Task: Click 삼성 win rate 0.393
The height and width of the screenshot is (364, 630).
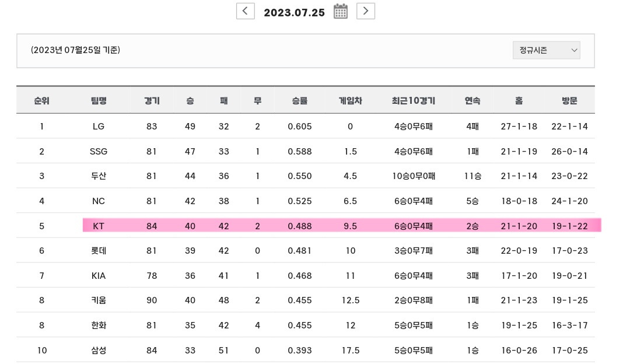Action: point(300,351)
